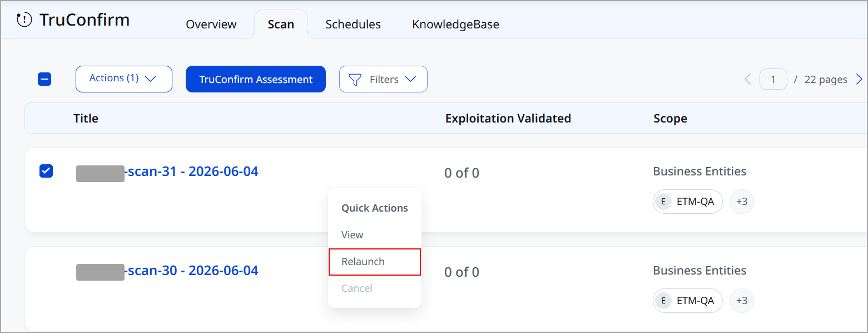Screen dimensions: 868x333
Task: Click the Title column header
Action: pos(86,118)
